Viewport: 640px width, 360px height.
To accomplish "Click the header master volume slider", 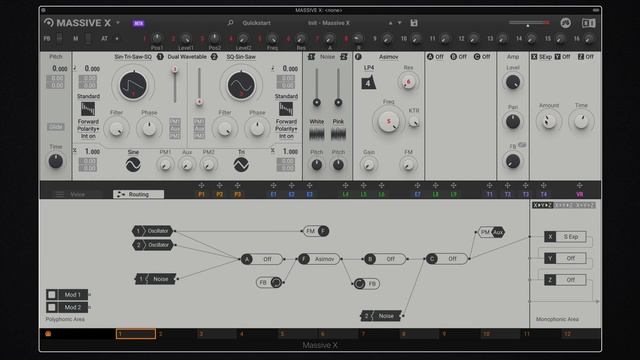I will (x=529, y=23).
